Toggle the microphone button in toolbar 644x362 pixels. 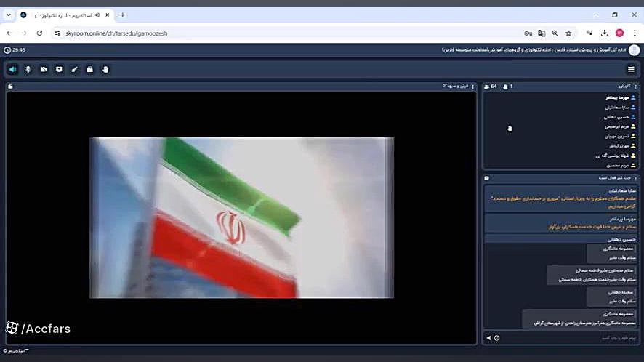pyautogui.click(x=28, y=70)
